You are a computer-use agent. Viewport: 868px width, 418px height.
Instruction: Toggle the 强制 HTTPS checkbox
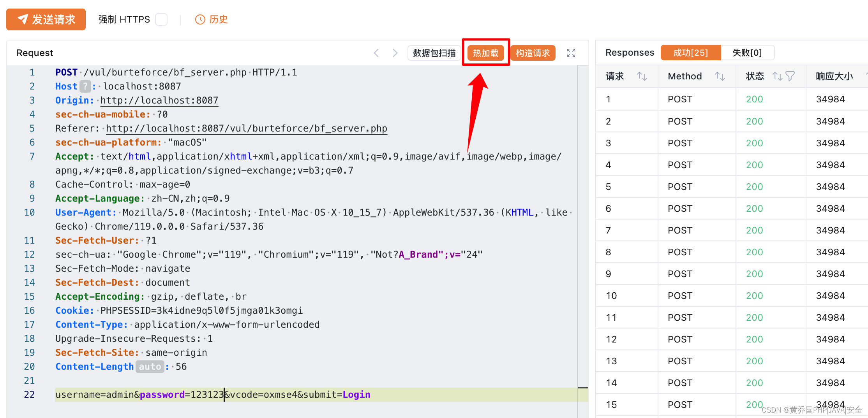pyautogui.click(x=161, y=19)
